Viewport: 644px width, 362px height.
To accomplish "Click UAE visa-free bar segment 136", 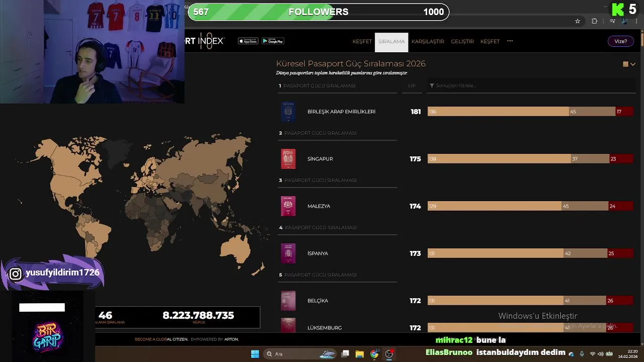I will (x=498, y=112).
